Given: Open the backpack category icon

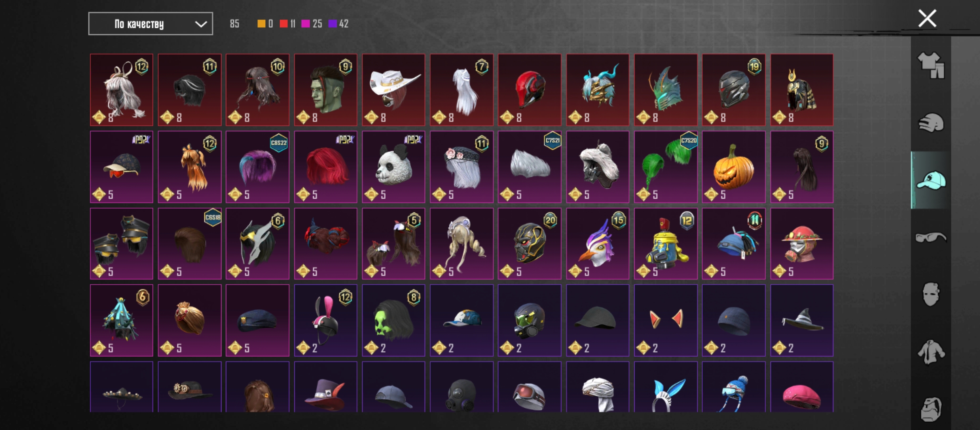Looking at the screenshot, I should click(x=931, y=409).
